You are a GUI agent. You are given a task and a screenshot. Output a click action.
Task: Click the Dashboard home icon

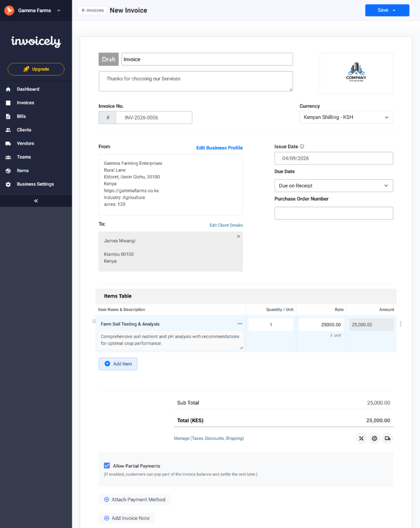coord(8,89)
